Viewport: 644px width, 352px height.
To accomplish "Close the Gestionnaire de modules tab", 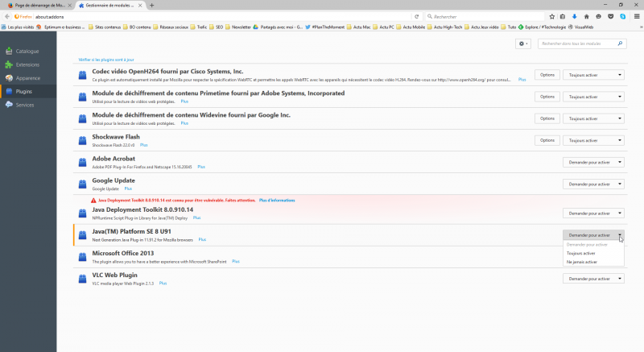I will 140,6.
